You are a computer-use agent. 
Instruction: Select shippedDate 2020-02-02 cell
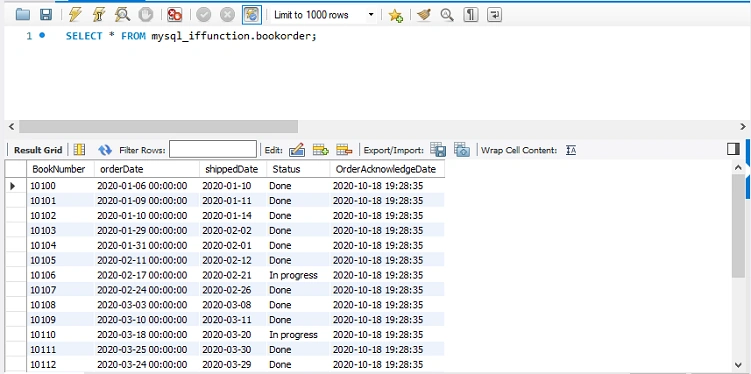[x=233, y=230]
